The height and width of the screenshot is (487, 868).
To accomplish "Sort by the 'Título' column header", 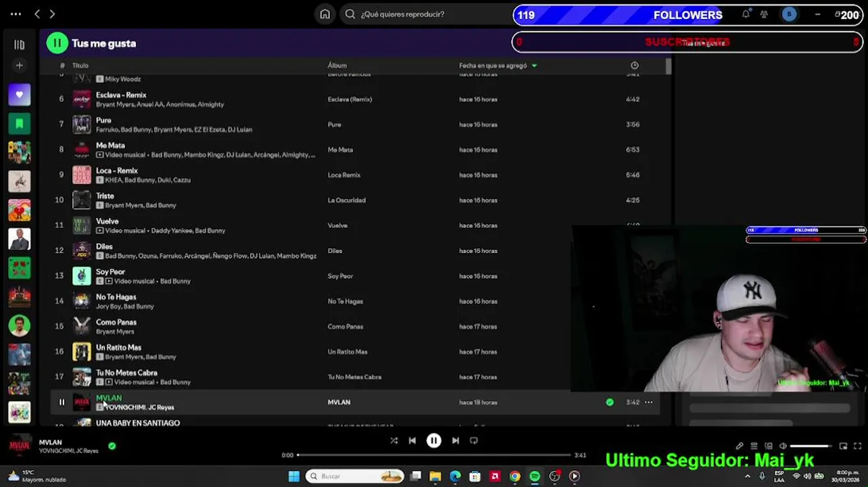I will [80, 66].
